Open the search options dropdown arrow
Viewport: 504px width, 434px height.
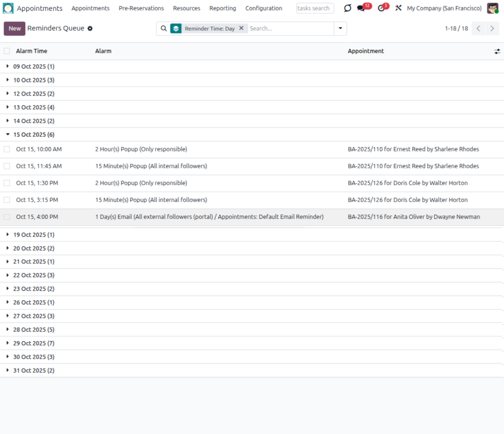(340, 29)
